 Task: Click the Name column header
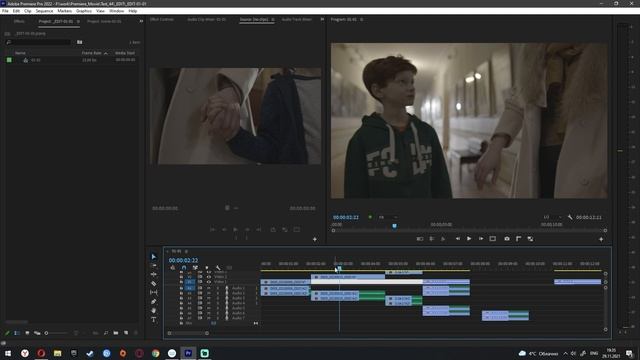(20, 53)
